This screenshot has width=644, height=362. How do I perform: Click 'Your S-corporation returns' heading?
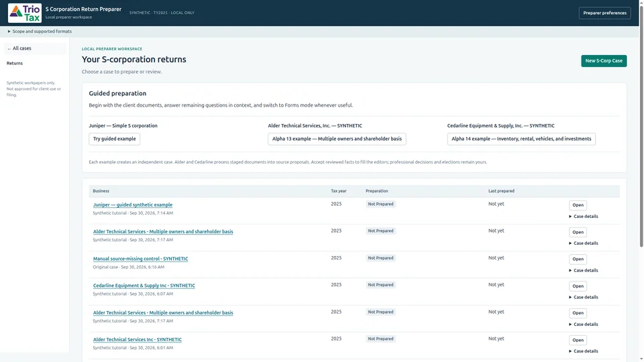(134, 60)
